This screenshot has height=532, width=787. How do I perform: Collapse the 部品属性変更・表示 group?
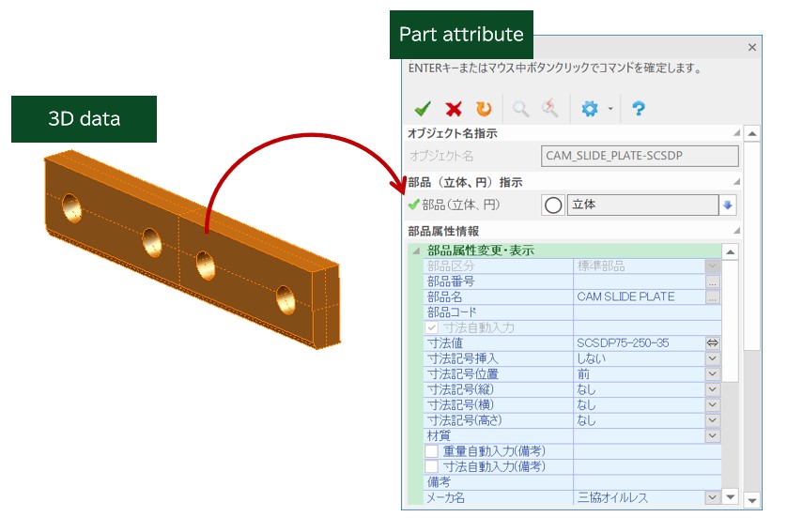pos(415,251)
